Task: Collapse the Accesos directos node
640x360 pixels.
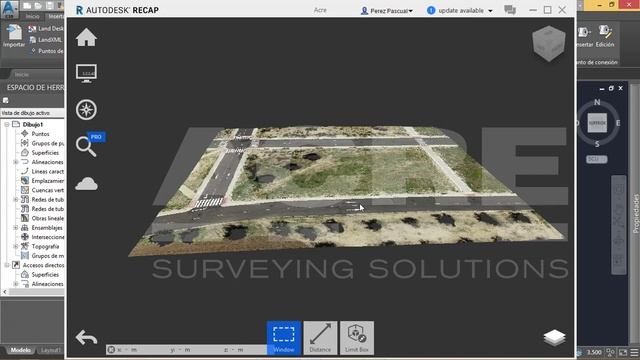Action: (x=7, y=265)
